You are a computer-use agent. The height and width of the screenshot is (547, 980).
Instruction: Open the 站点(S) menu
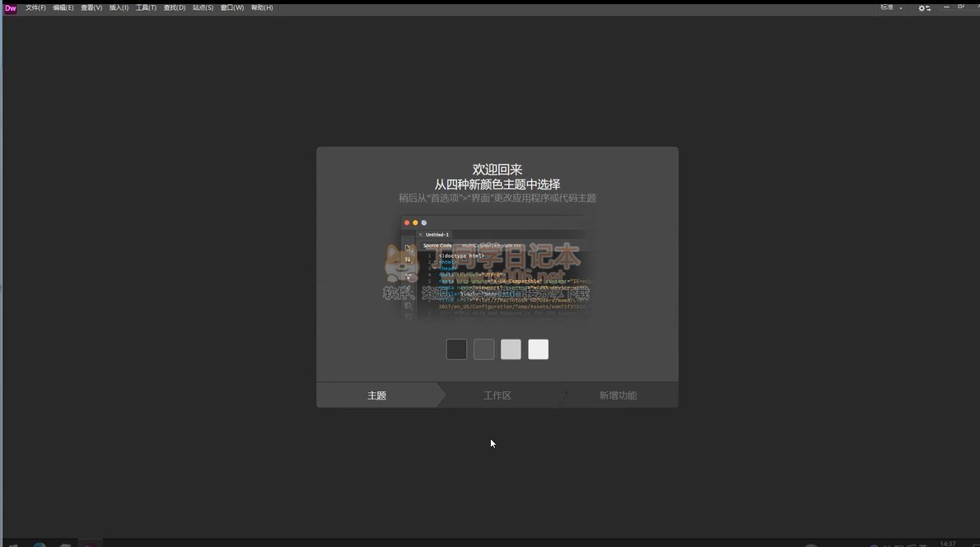point(203,8)
